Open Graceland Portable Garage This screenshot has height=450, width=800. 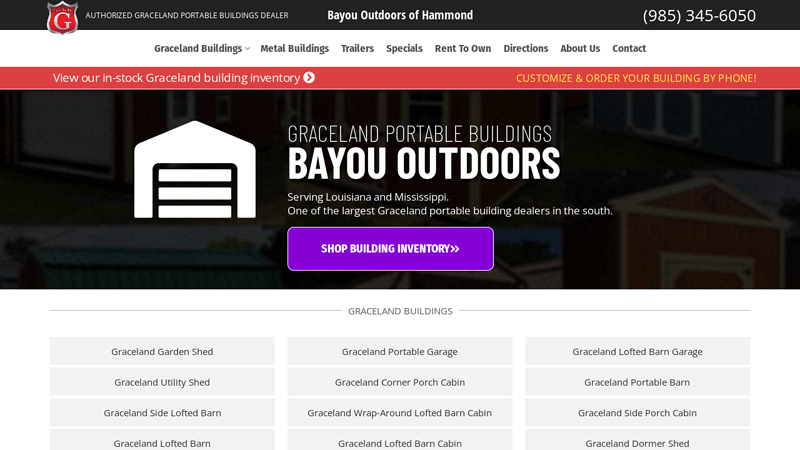pyautogui.click(x=399, y=351)
